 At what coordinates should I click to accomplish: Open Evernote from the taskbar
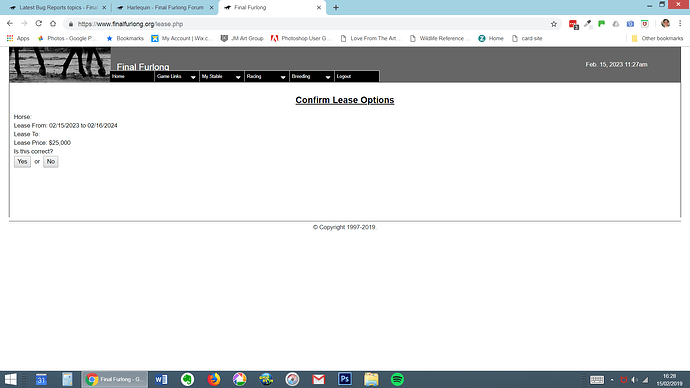point(187,379)
